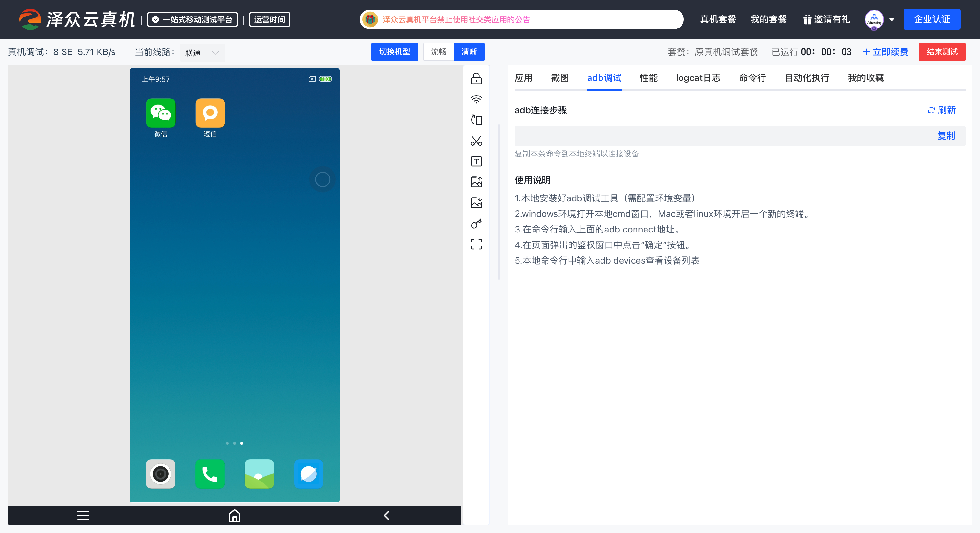Click the image download icon
The width and height of the screenshot is (980, 533).
[x=476, y=202]
